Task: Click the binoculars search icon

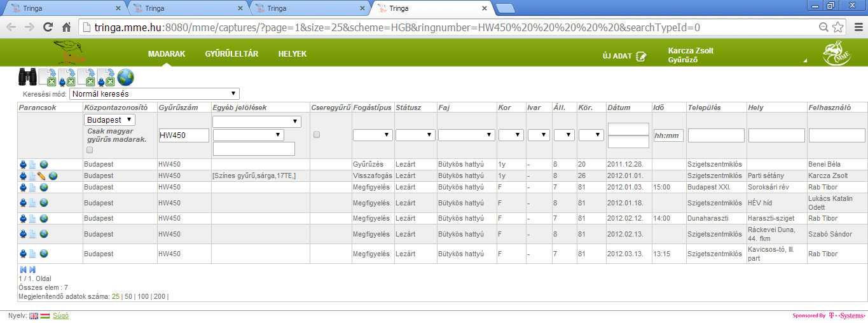Action: click(x=27, y=77)
